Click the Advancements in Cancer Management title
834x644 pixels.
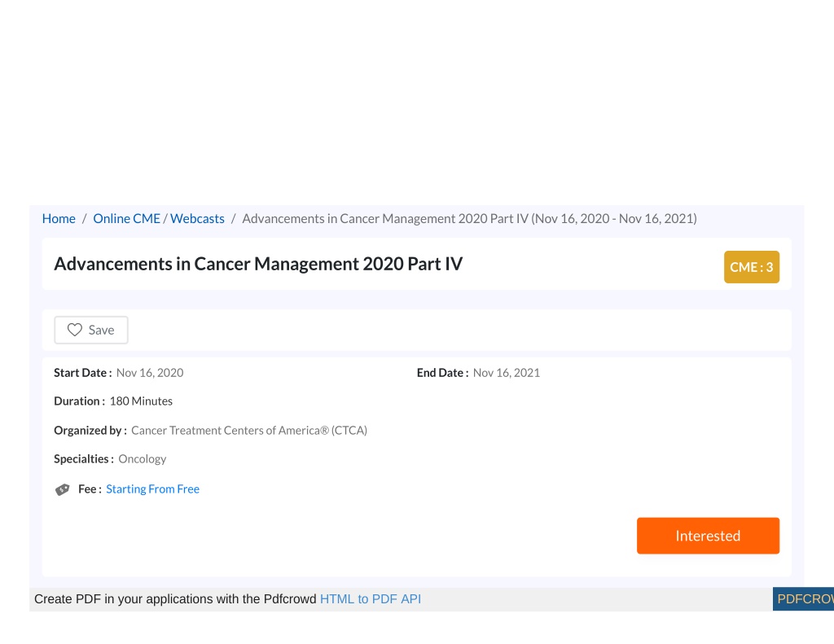pyautogui.click(x=258, y=264)
